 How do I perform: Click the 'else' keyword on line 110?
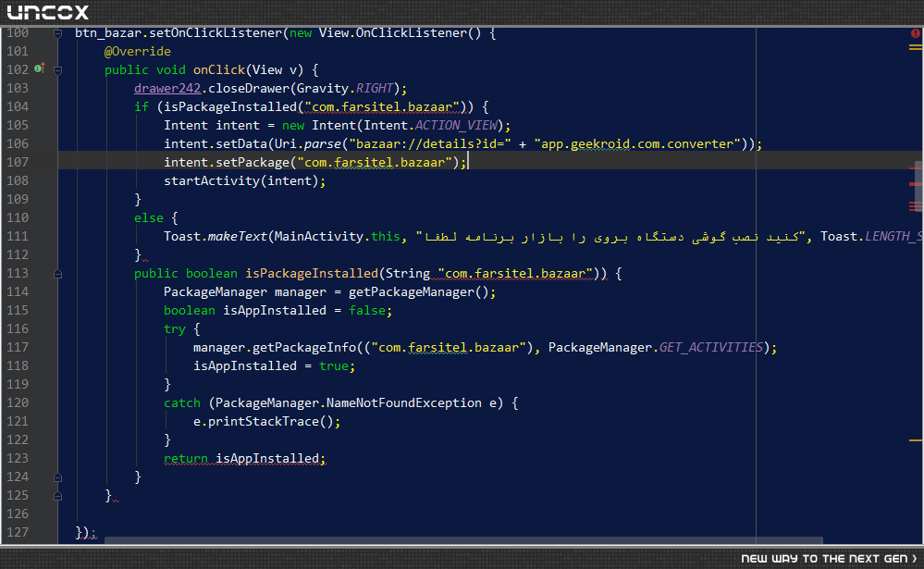[149, 217]
